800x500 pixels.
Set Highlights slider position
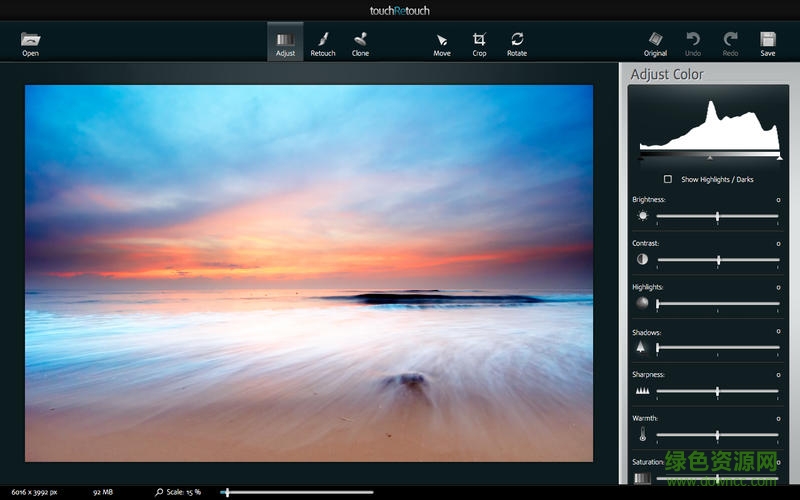pos(717,303)
